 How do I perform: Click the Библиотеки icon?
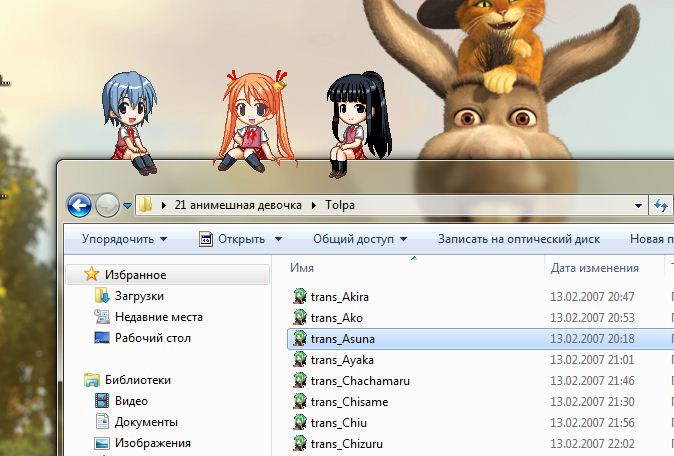(x=92, y=380)
